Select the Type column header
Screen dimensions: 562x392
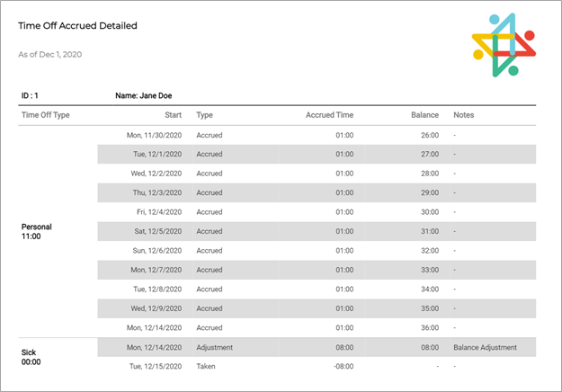click(x=204, y=115)
